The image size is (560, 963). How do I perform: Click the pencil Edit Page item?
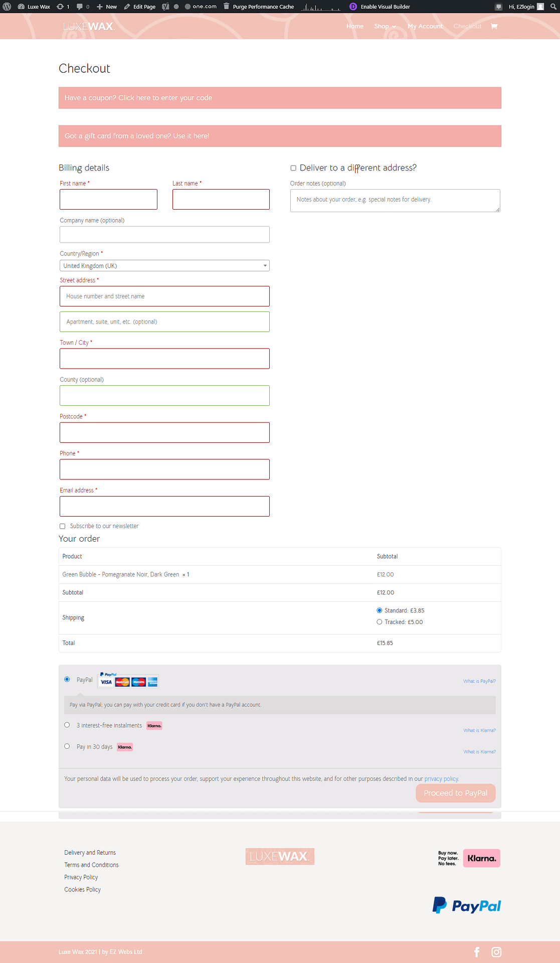point(140,7)
